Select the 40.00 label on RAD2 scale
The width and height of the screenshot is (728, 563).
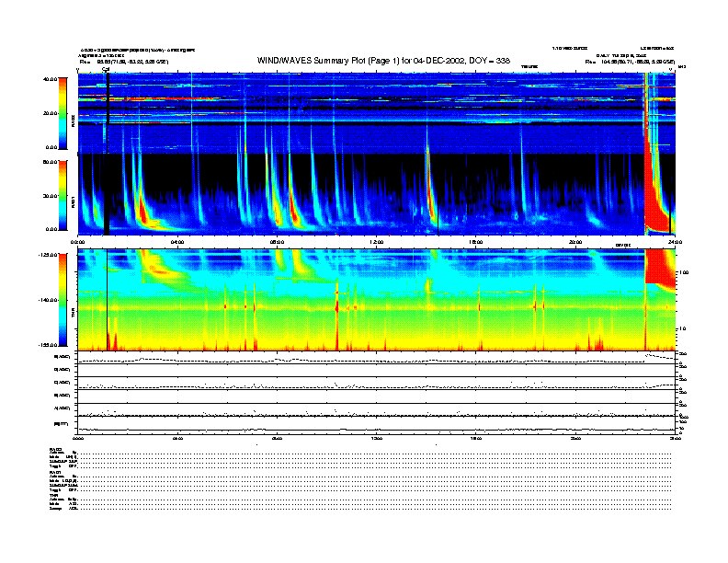50,79
